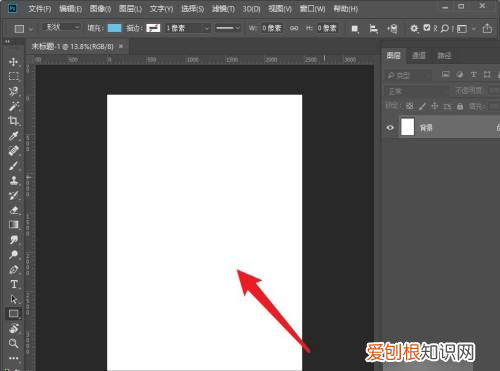Open the layer filter type dropdown
Image resolution: width=500 pixels, height=371 pixels.
(408, 75)
